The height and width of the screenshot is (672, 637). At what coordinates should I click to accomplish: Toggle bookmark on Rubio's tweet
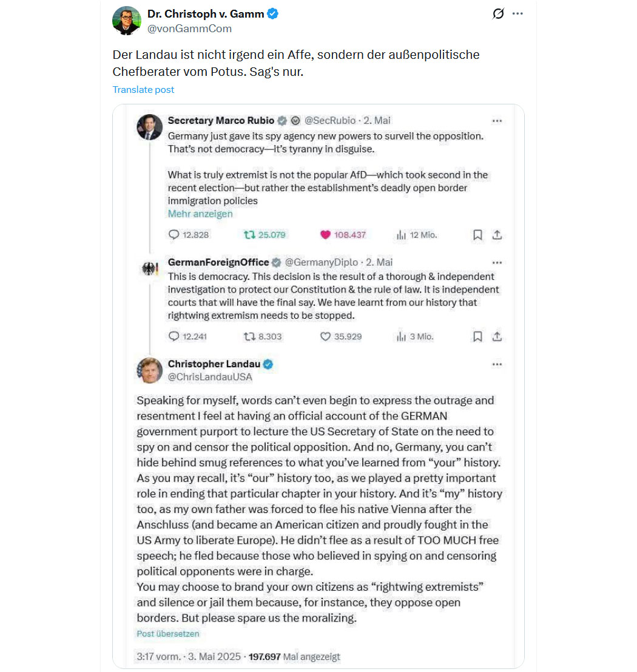pyautogui.click(x=477, y=235)
